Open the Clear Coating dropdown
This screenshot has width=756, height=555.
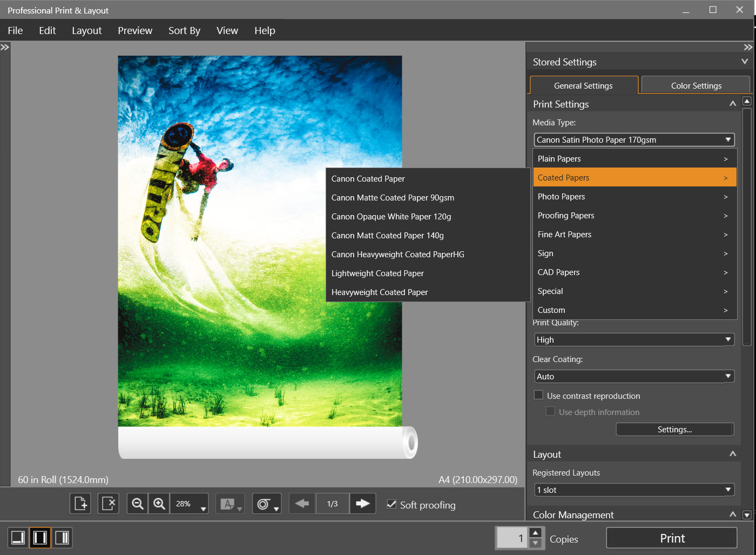click(634, 376)
